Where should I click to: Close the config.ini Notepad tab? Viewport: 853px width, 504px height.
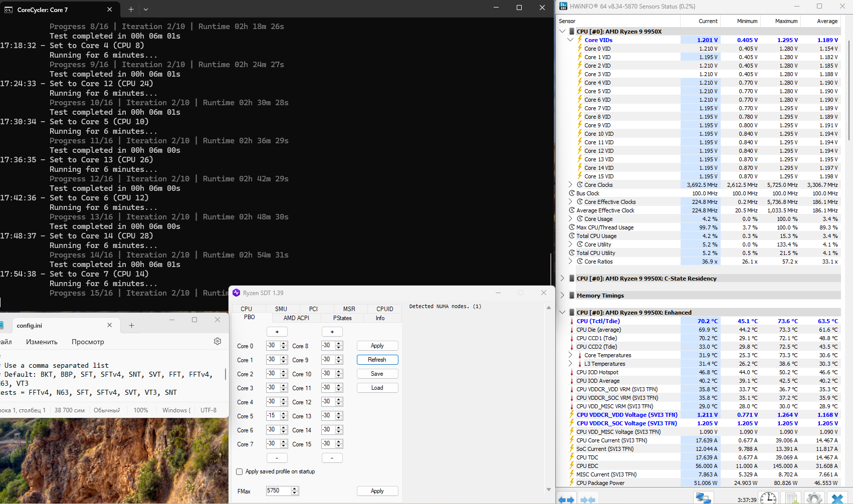click(110, 325)
